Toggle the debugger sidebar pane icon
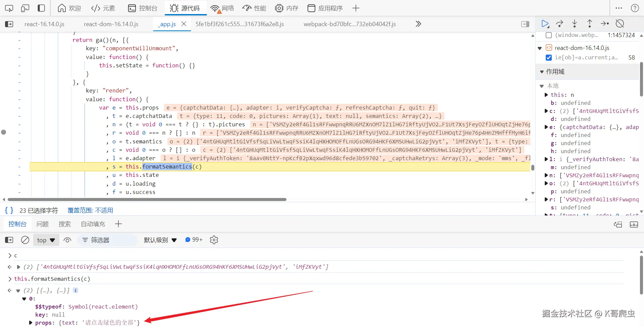 coord(525,24)
